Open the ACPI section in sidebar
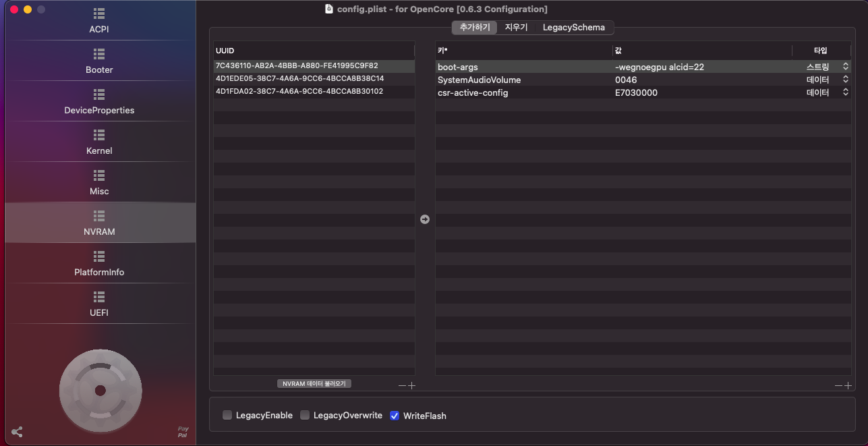 click(99, 20)
